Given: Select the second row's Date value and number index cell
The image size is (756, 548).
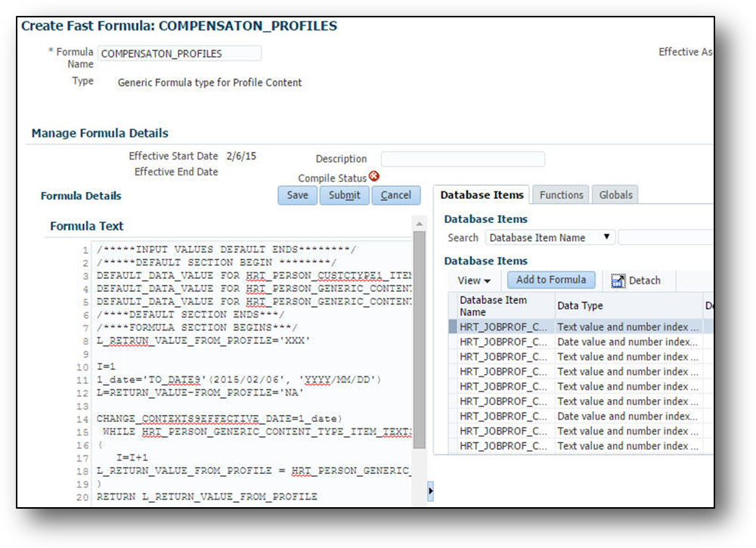Looking at the screenshot, I should (x=627, y=342).
